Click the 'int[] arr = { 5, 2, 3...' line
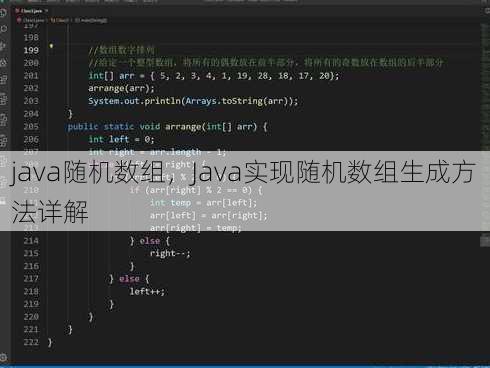Image resolution: width=490 pixels, height=368 pixels. (x=213, y=76)
